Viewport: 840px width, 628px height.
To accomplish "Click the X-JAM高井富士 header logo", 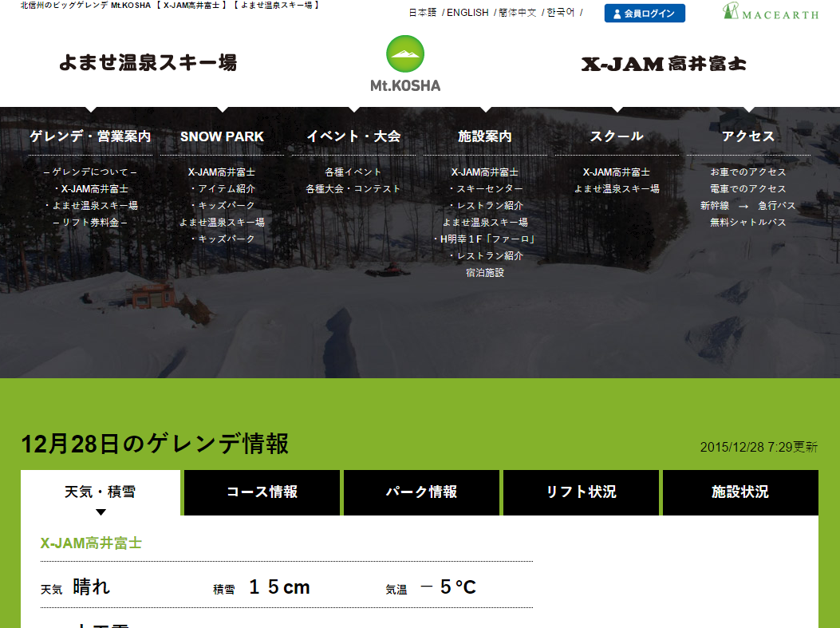I will (664, 64).
